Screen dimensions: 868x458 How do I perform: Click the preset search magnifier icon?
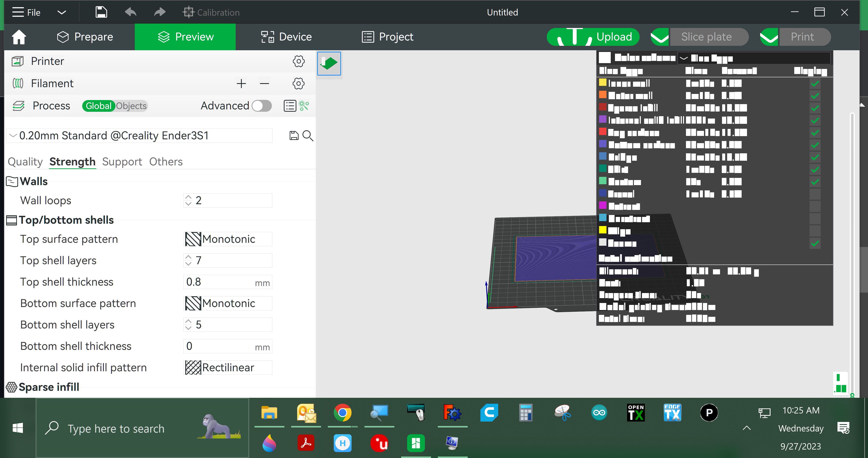pos(308,135)
